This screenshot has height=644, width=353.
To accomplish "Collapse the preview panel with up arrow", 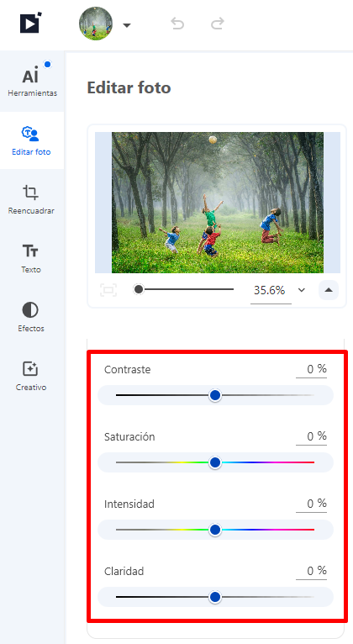I will tap(329, 290).
